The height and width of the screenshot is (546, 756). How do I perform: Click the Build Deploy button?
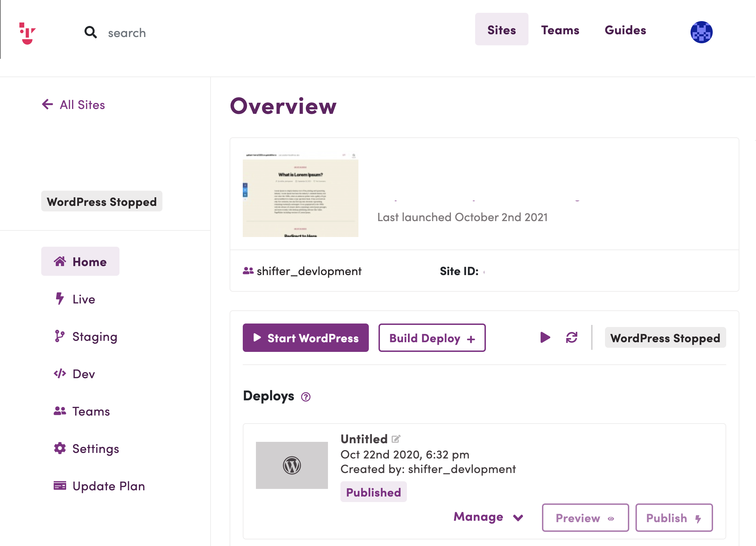click(x=432, y=338)
